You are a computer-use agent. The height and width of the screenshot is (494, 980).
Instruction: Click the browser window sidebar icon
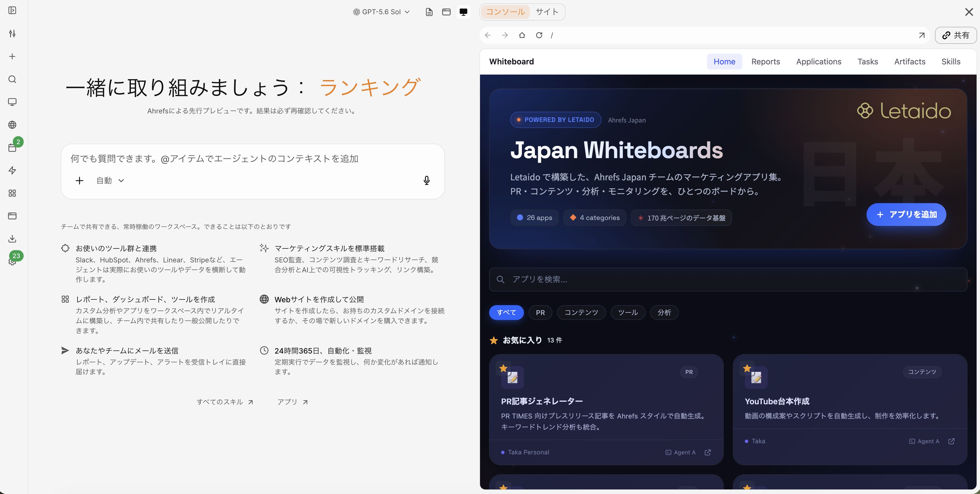pos(12,216)
